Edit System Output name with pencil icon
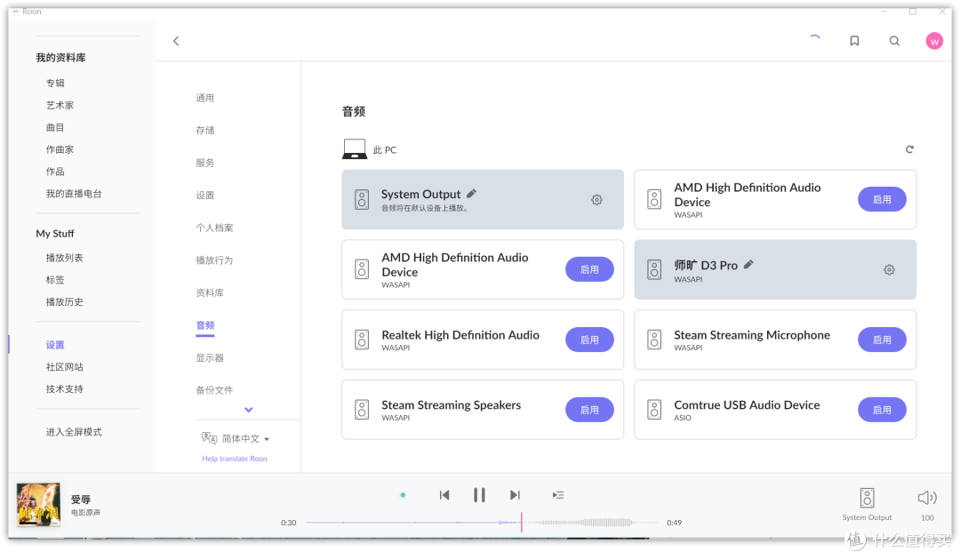The image size is (960, 560). coord(471,194)
